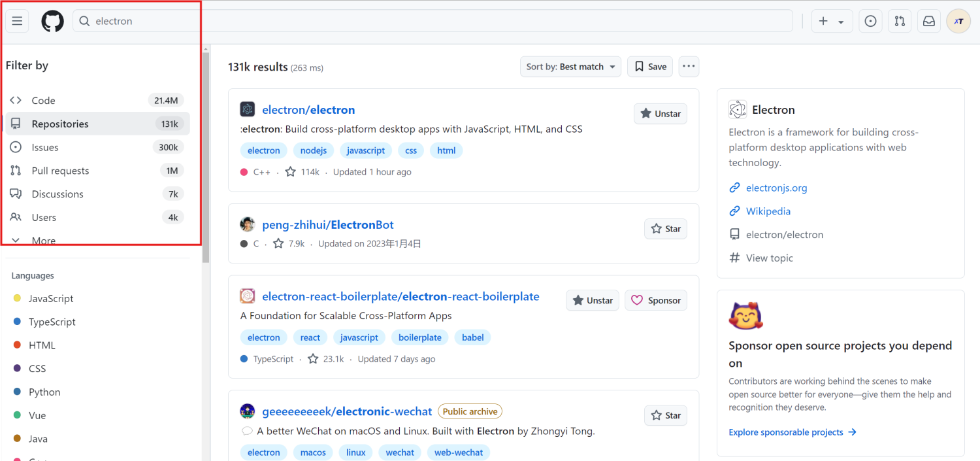Click the search input field
980x461 pixels.
tap(431, 21)
